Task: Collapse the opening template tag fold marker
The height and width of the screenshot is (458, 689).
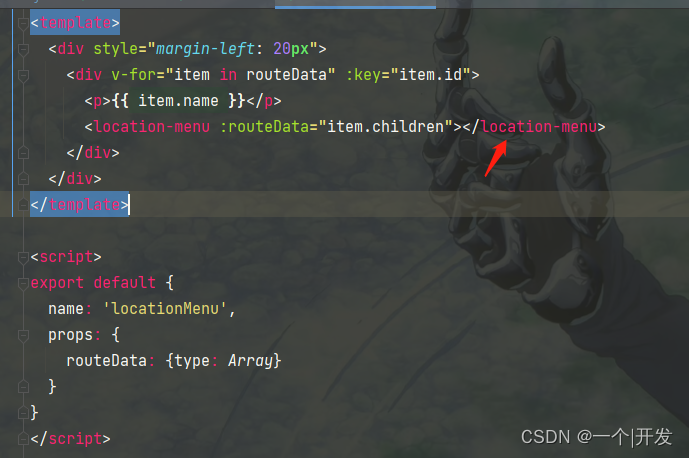Action: click(x=23, y=23)
